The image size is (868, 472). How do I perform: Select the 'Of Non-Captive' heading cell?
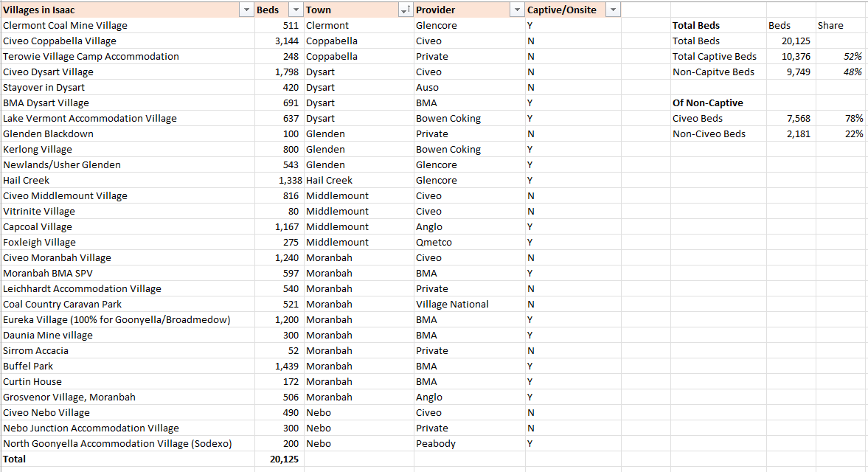[x=718, y=103]
